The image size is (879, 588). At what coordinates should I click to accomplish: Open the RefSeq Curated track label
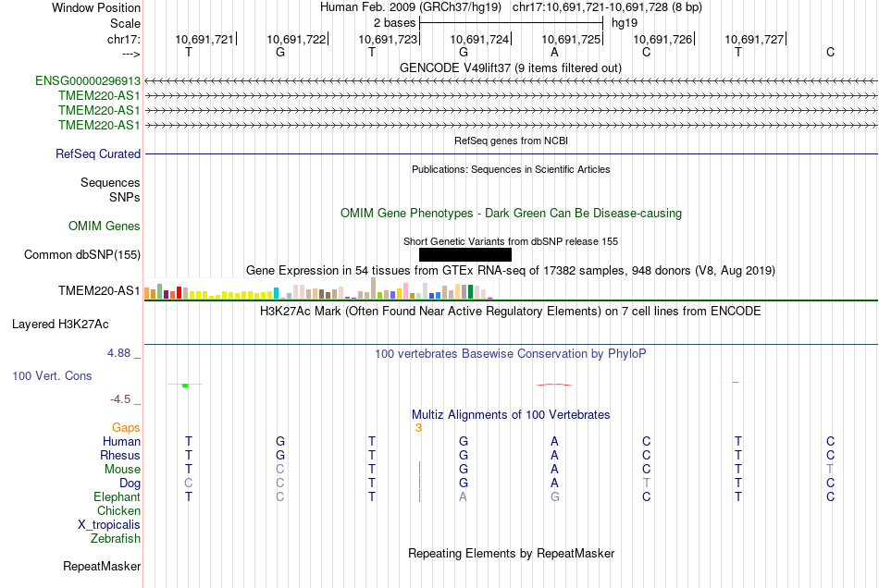pyautogui.click(x=98, y=153)
